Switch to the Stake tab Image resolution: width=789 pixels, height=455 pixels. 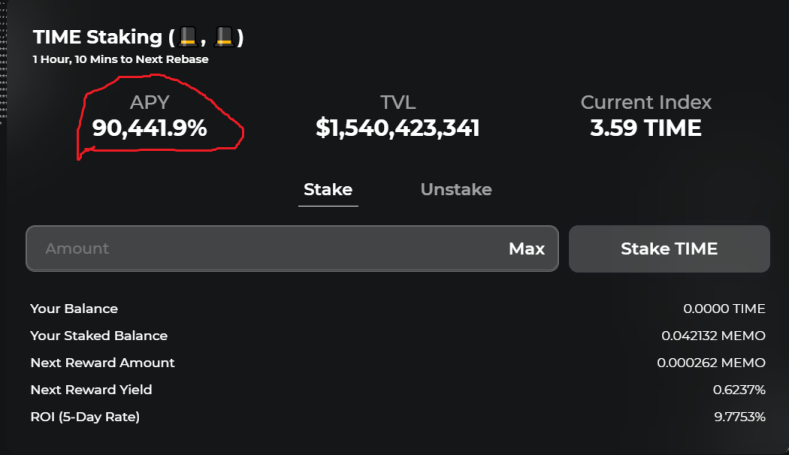point(328,190)
